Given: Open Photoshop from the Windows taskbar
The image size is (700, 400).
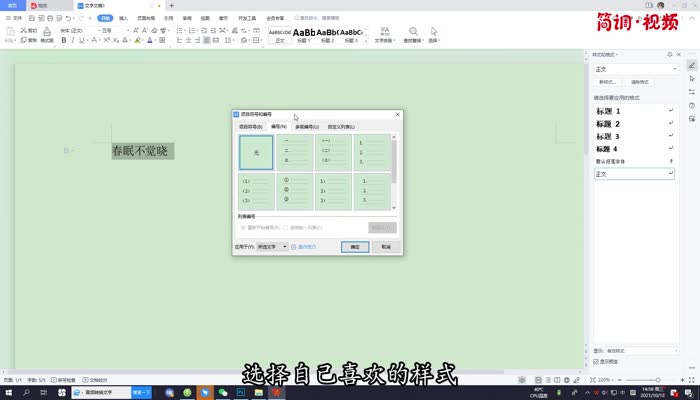Looking at the screenshot, I should 241,393.
